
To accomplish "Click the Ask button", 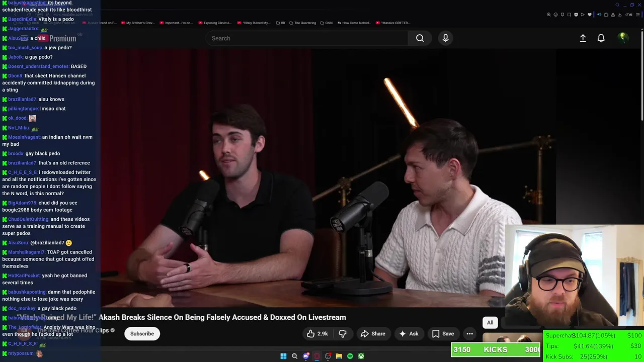I will coord(409,334).
